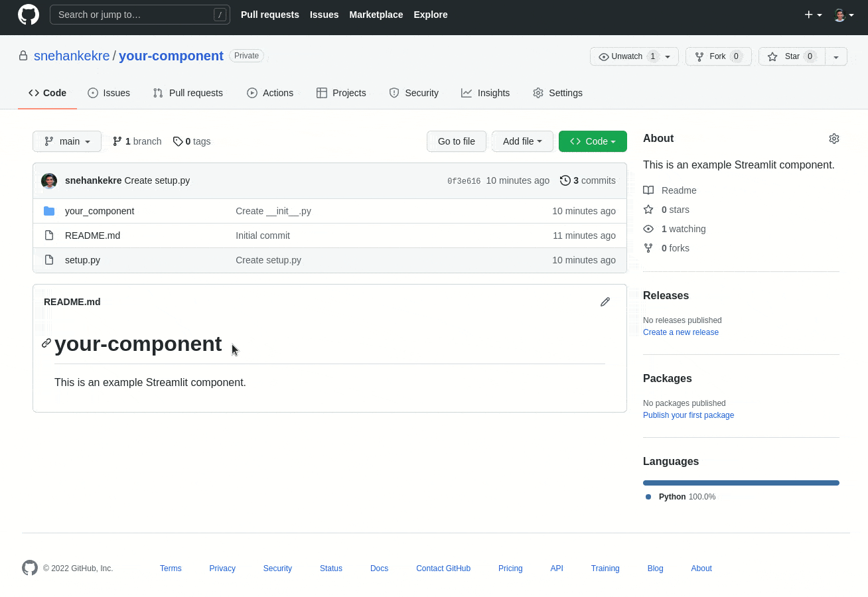Switch to the Actions tab
Viewport: 868px width, 597px height.
coord(270,93)
